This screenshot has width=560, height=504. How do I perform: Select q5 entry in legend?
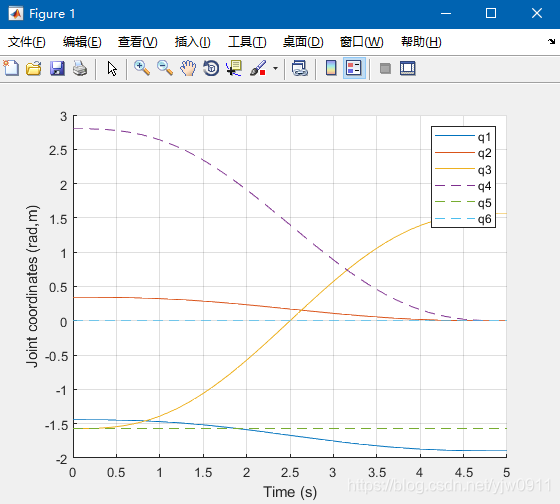pos(463,202)
